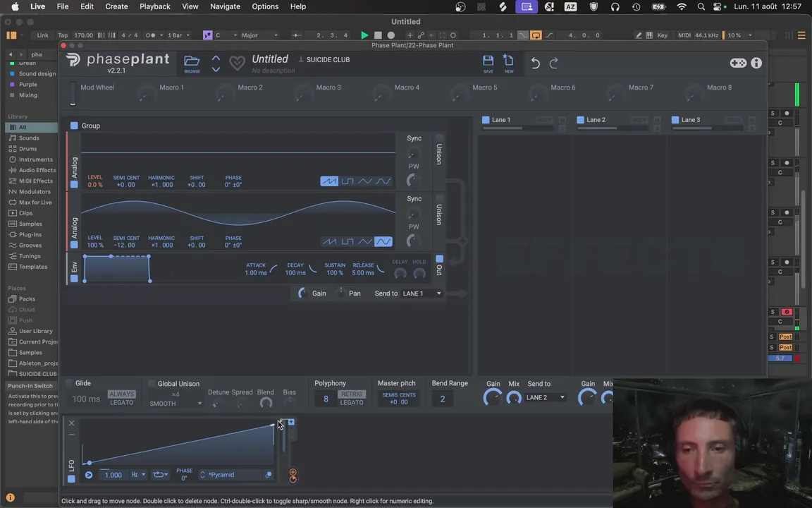The width and height of the screenshot is (812, 508).
Task: Click the Link button in Live
Action: pos(42,35)
